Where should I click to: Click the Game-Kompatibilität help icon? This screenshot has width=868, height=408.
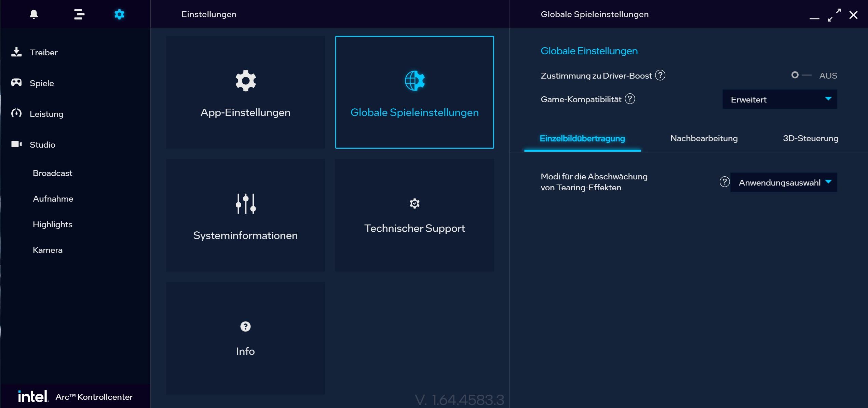629,99
